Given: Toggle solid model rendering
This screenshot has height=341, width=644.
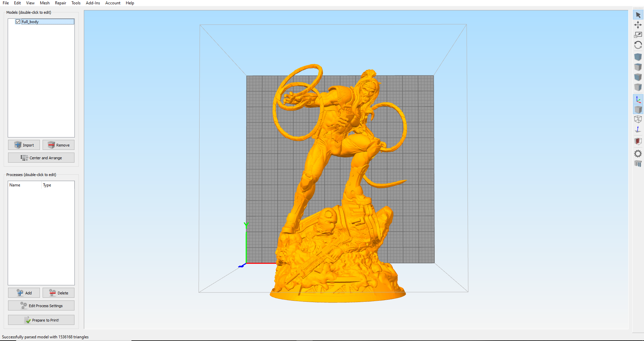Looking at the screenshot, I should coord(638,110).
